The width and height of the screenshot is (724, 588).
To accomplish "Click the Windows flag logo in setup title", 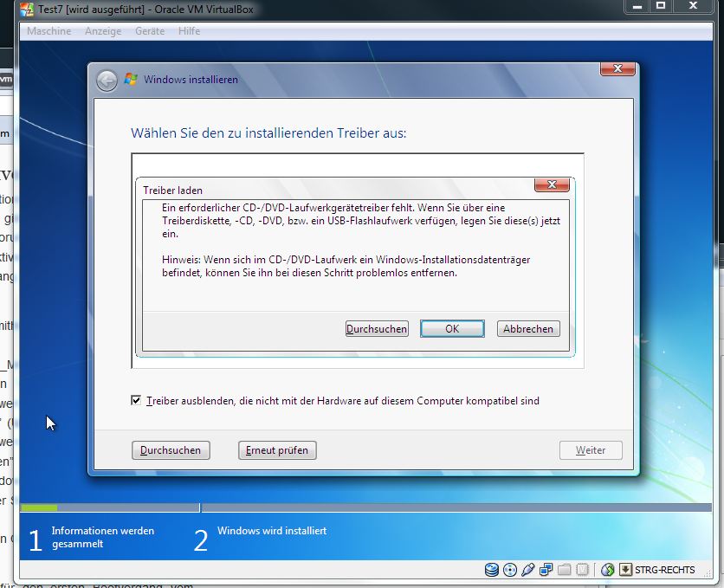I will click(x=131, y=80).
